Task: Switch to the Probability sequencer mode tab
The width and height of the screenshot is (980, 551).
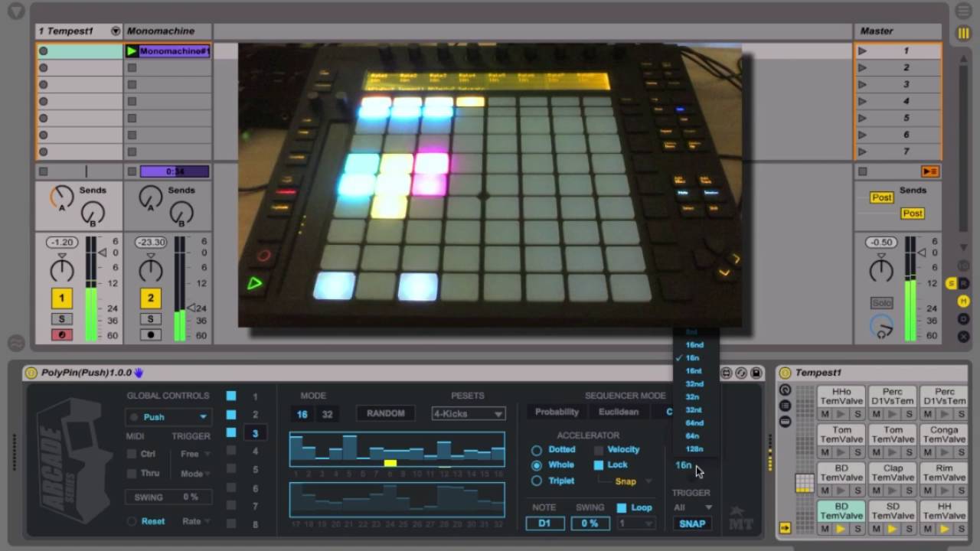Action: click(557, 412)
